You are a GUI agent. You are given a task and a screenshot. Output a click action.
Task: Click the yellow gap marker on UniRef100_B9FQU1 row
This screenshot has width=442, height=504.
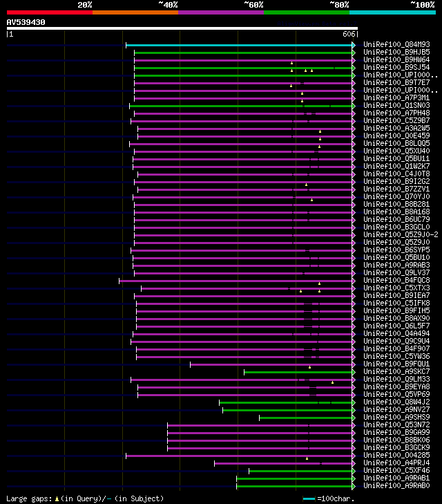tap(310, 367)
